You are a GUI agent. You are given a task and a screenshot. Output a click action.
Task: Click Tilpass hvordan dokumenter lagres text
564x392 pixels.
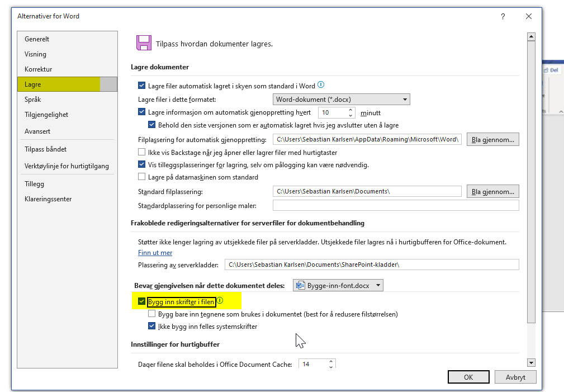(215, 44)
